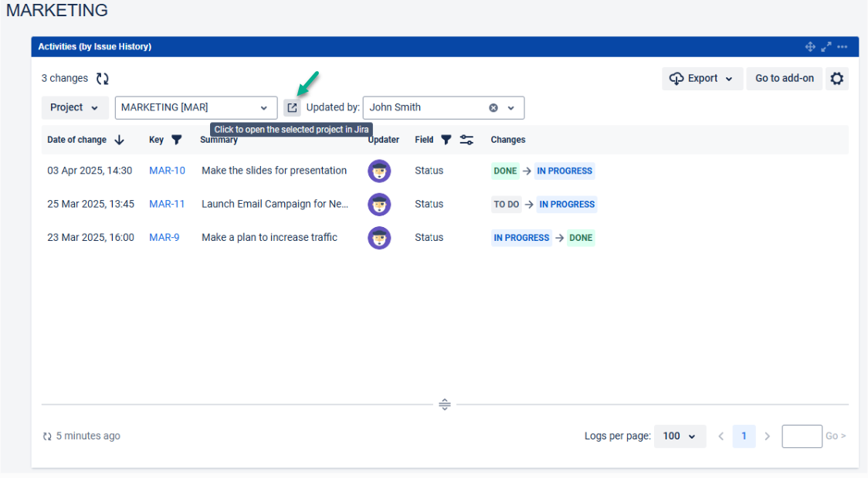Open issue MAR-10 link
Screen dimensions: 868x478
pyautogui.click(x=167, y=171)
